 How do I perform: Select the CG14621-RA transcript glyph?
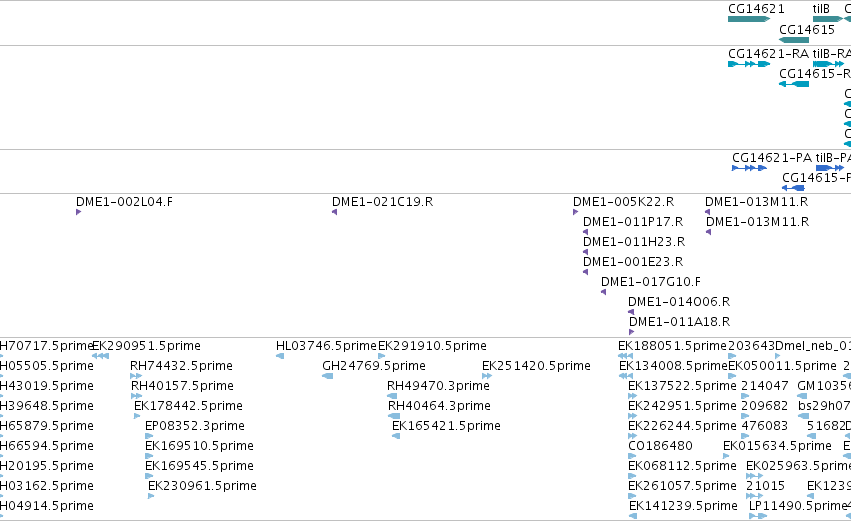[749, 64]
